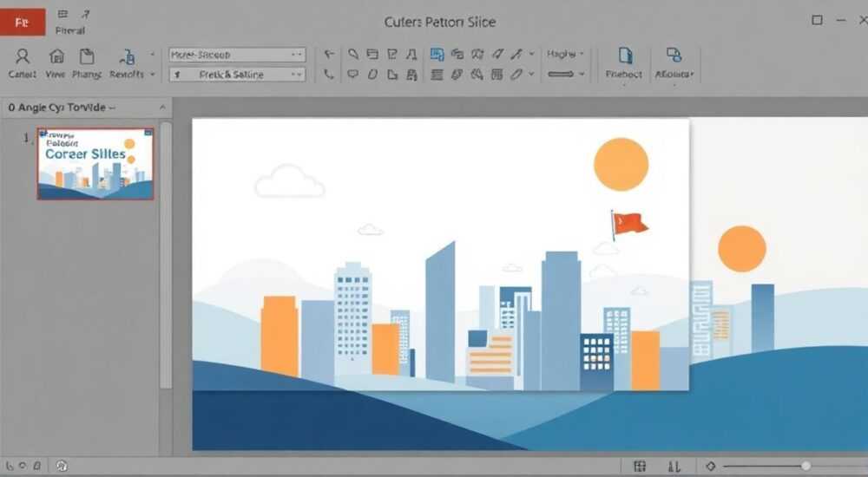Click the speech bubble comment icon
The height and width of the screenshot is (477, 868).
click(x=352, y=74)
